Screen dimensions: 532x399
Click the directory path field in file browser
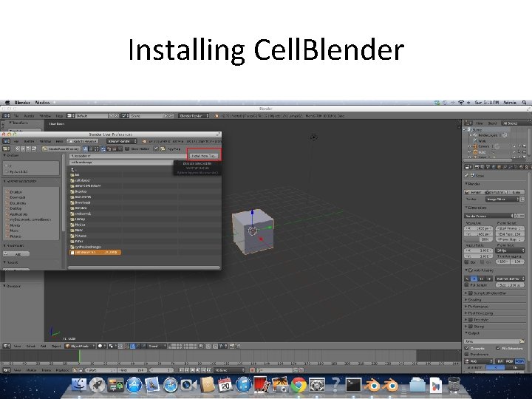(128, 156)
